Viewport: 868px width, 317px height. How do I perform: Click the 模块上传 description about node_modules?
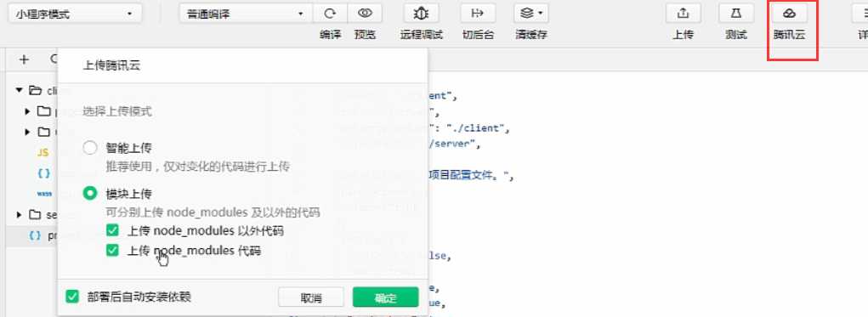[213, 212]
